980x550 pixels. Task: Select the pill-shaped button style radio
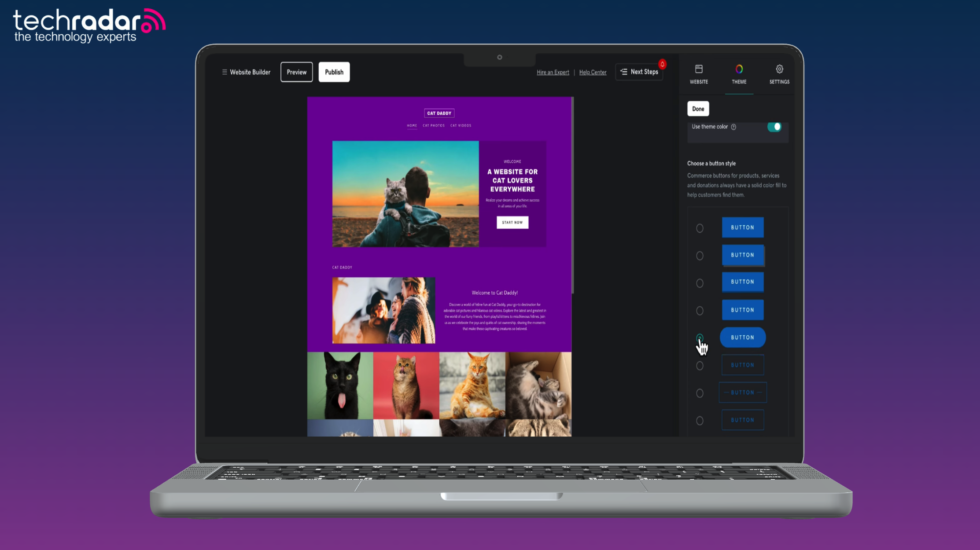tap(700, 338)
